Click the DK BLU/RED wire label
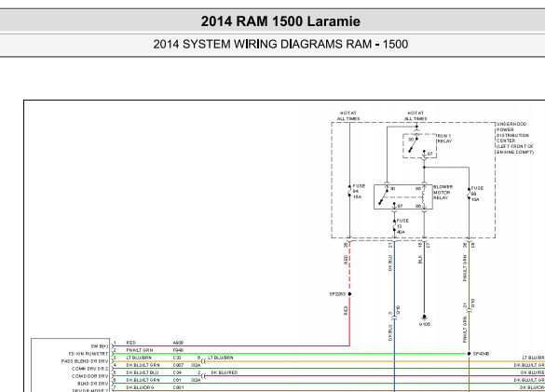This screenshot has width=545, height=392. 225,372
